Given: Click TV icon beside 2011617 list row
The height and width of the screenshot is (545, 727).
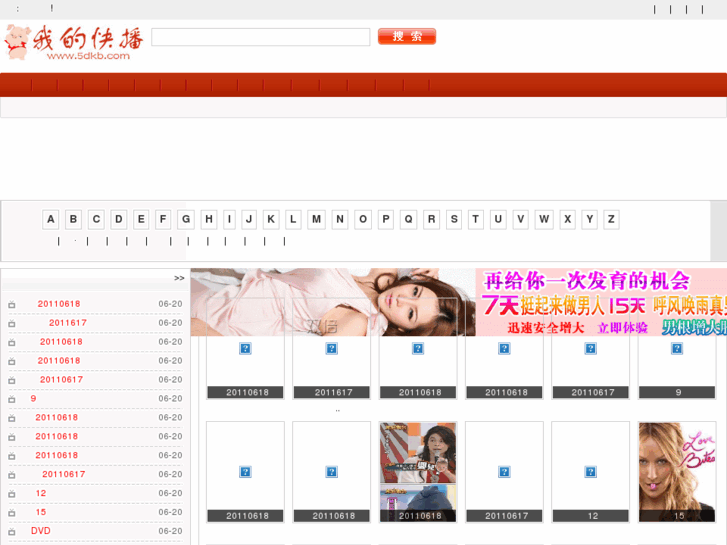Looking at the screenshot, I should pyautogui.click(x=12, y=323).
